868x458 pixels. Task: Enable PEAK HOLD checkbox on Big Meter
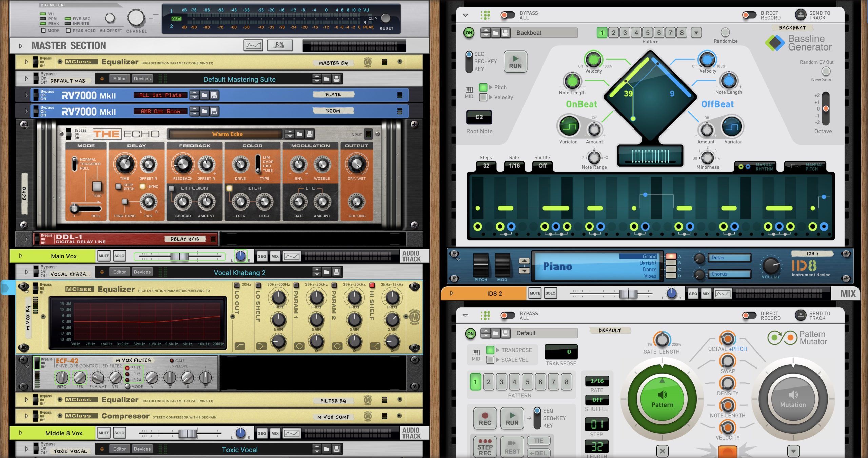click(68, 31)
